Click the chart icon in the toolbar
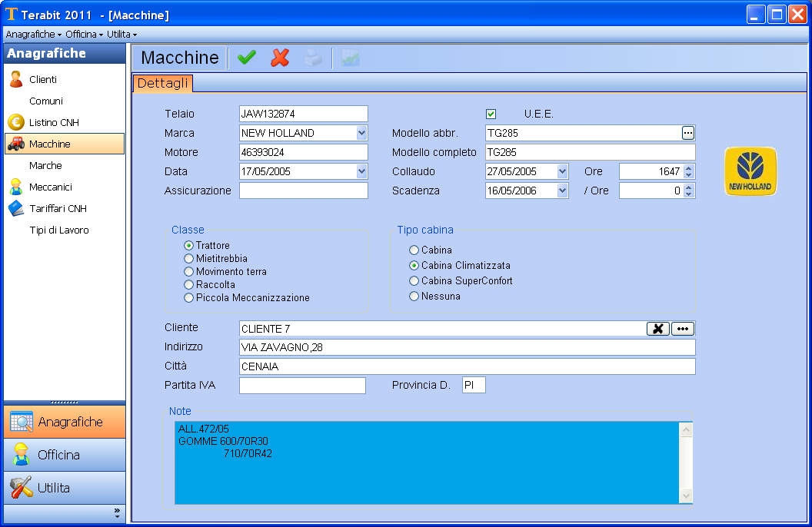812x527 pixels. (x=351, y=58)
